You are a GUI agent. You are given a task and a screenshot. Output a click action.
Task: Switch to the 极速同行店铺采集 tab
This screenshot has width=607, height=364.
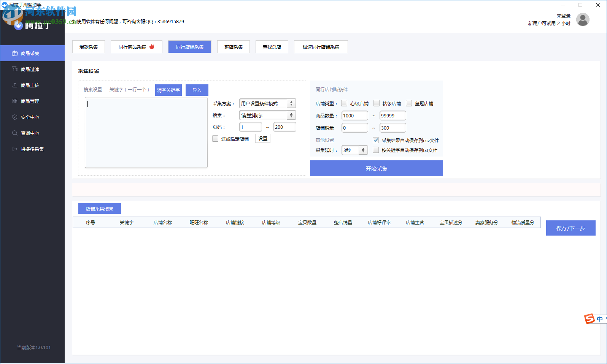[x=321, y=47]
